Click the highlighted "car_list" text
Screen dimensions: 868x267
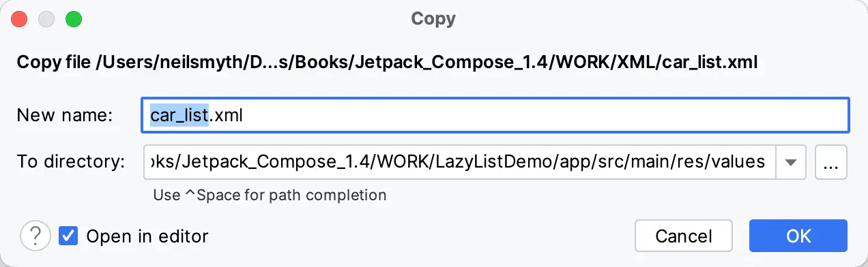[179, 116]
